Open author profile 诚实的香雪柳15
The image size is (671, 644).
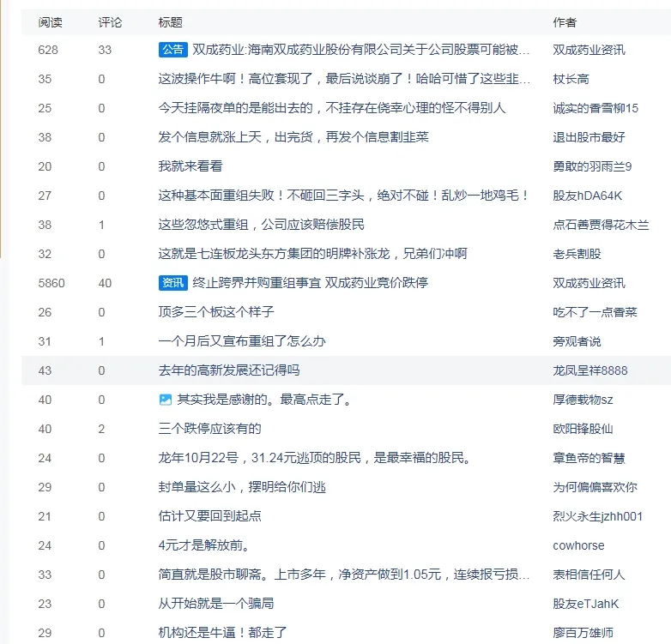[595, 108]
